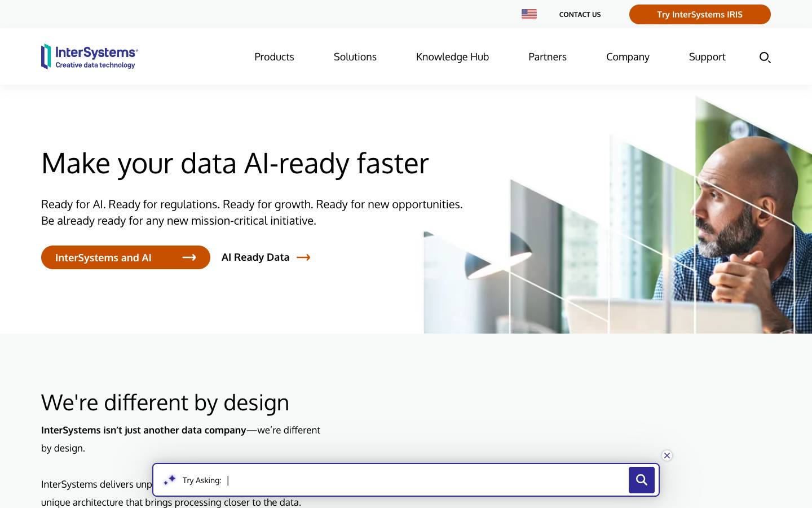Open the site search magnifier icon
Screen dimensions: 812x508
[765, 57]
